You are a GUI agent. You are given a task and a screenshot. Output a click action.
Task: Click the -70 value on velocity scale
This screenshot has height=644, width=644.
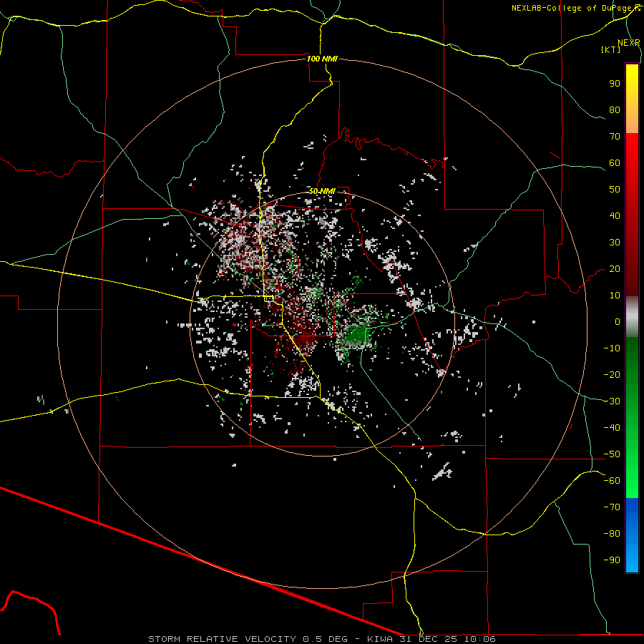[x=612, y=507]
